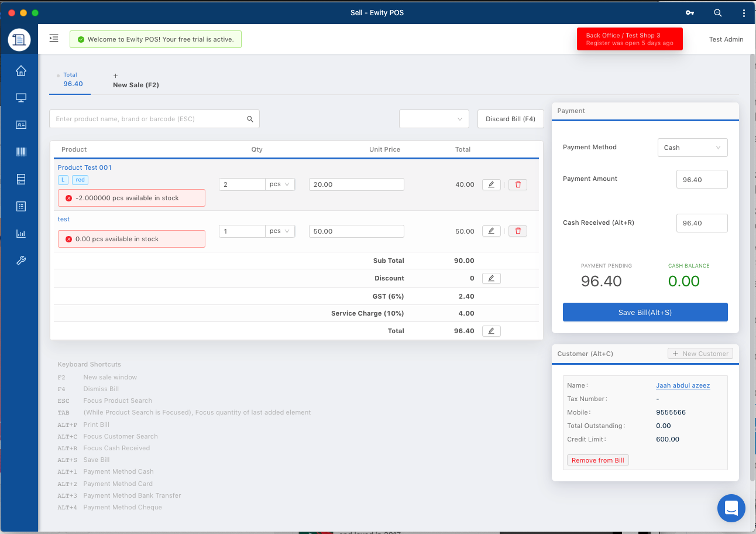This screenshot has height=534, width=756.
Task: Click quantity field for test product
Action: tap(242, 231)
